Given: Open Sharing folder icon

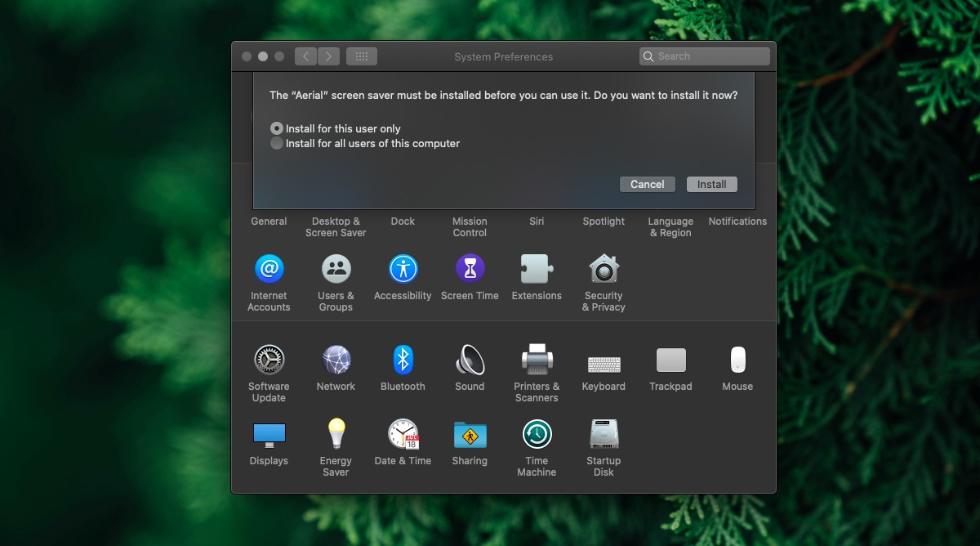Looking at the screenshot, I should point(470,434).
